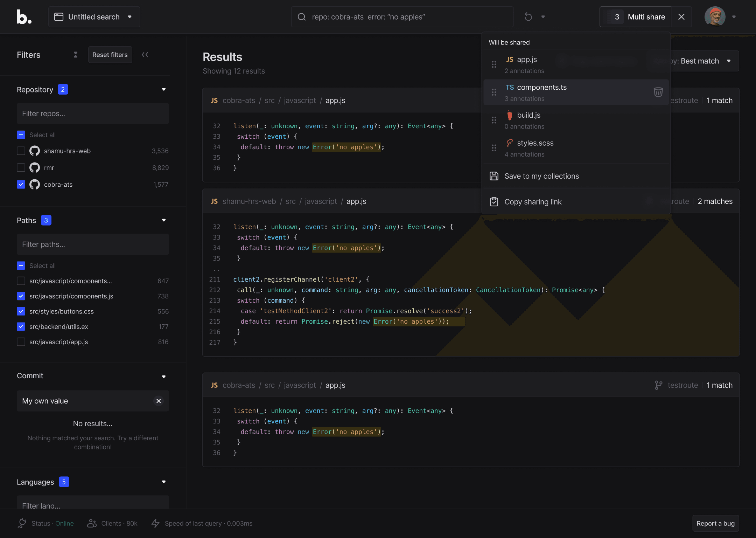Click the hourglass icon beside Filters
Viewport: 756px width, 538px height.
76,55
